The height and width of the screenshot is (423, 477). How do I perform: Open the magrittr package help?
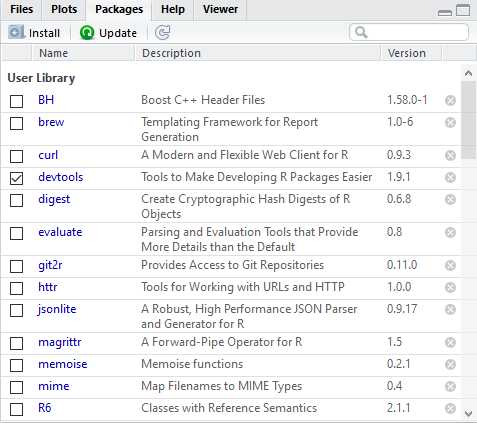coord(60,342)
